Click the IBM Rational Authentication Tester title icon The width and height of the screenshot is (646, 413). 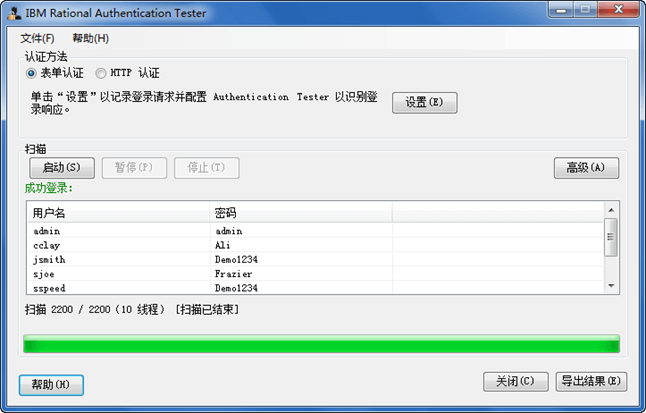coord(14,13)
